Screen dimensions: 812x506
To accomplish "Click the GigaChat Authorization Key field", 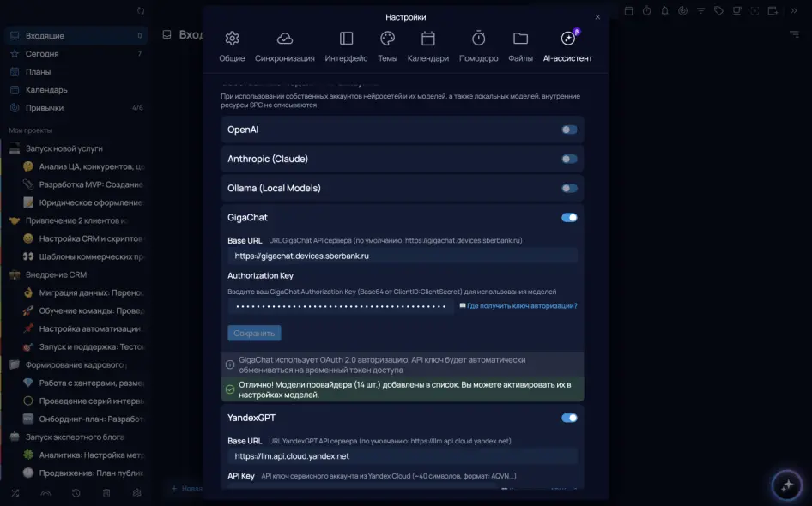I will point(341,306).
